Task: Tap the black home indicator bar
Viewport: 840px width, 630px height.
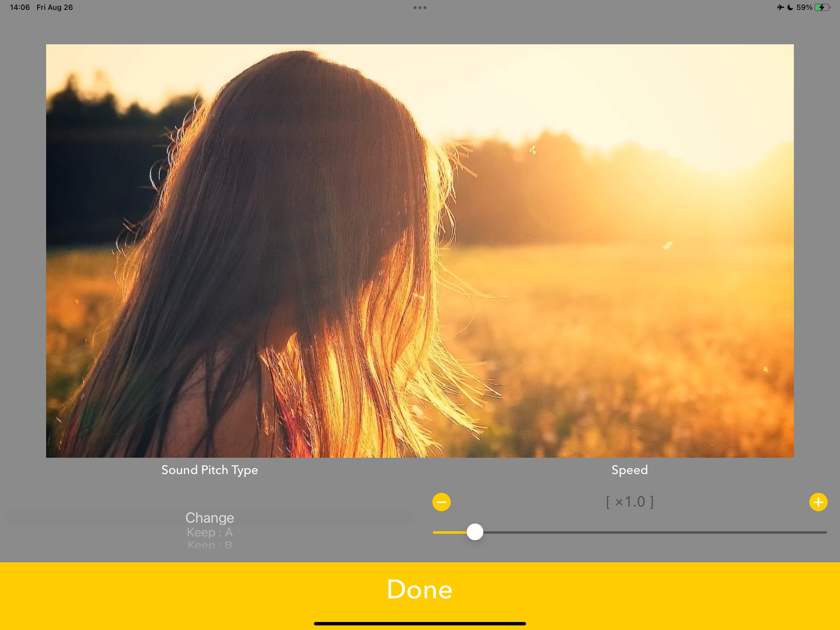Action: [x=420, y=624]
